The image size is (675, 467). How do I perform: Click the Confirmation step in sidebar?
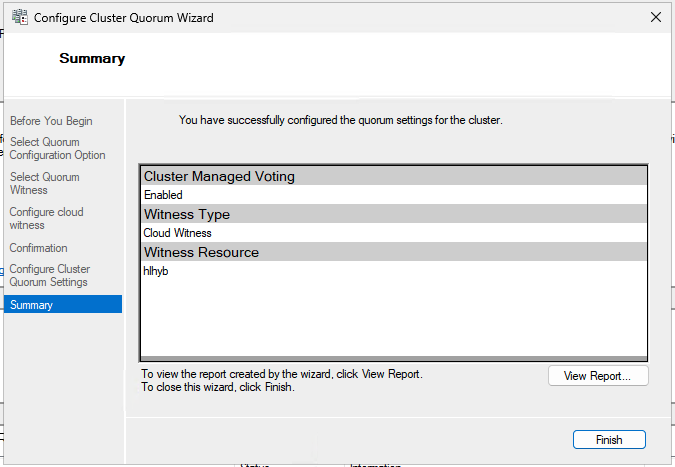click(39, 248)
